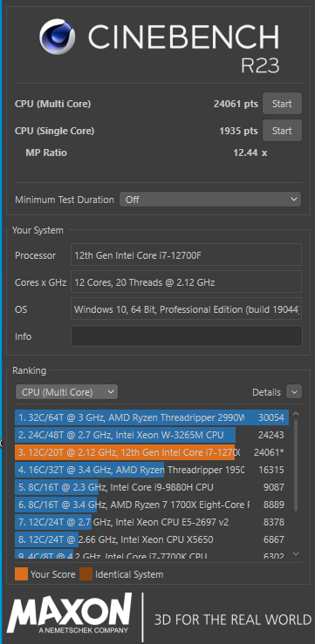This screenshot has width=315, height=644.
Task: Select the AMD Ryzen Threadripper 2990W ranking row
Action: (151, 417)
